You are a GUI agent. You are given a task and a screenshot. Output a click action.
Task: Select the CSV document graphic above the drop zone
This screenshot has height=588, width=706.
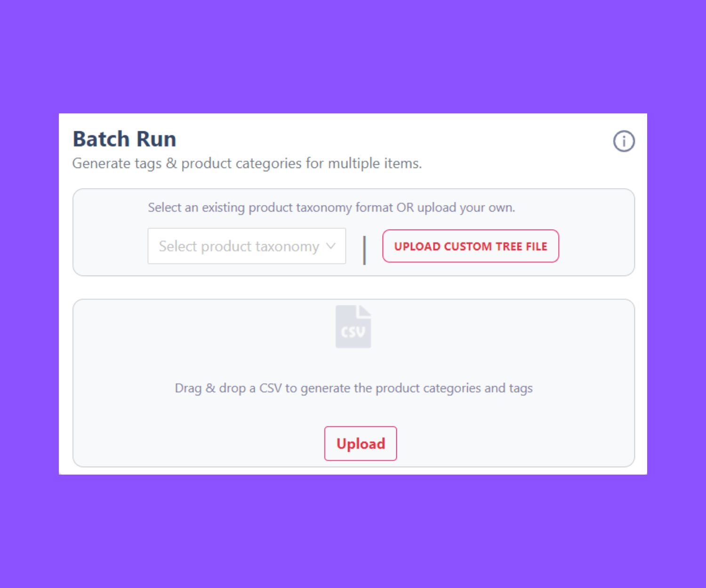click(x=353, y=326)
